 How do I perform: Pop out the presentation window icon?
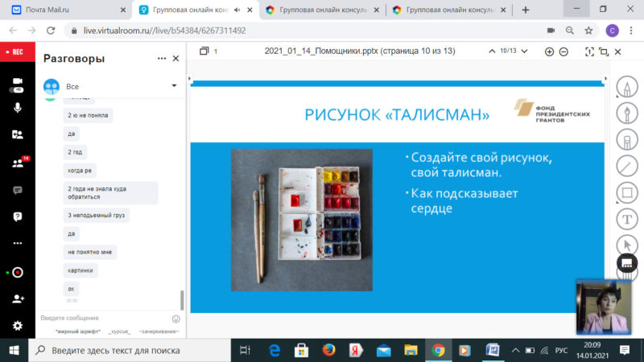(603, 51)
